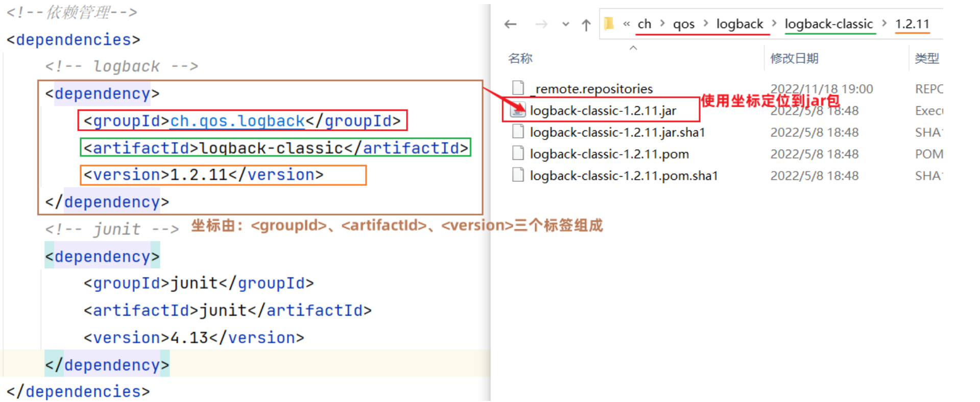The image size is (980, 402).
Task: Click the opening dependencies tag
Action: pos(73,40)
